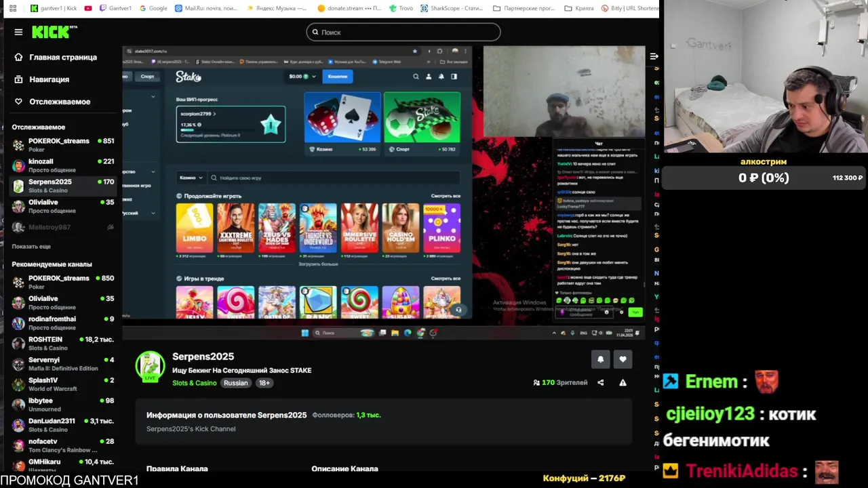This screenshot has height=488, width=868.
Task: Open the Казино dropdown next to game search
Action: pyautogui.click(x=191, y=178)
